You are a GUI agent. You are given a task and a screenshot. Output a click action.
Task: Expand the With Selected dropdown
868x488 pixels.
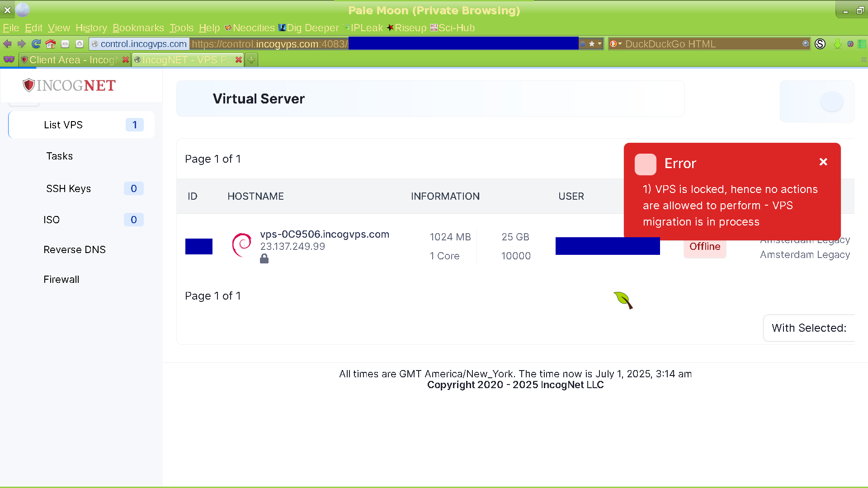(809, 328)
